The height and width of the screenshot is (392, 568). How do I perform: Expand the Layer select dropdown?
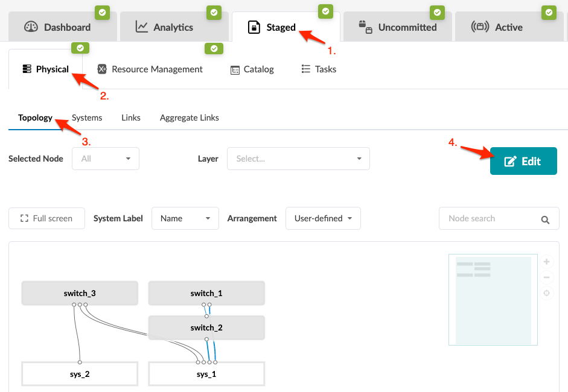pyautogui.click(x=298, y=159)
